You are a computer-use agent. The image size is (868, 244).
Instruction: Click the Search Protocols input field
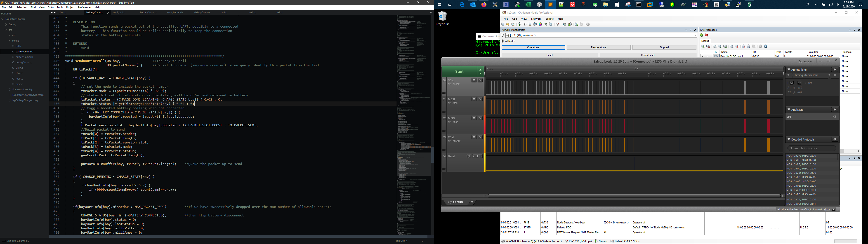(x=812, y=148)
